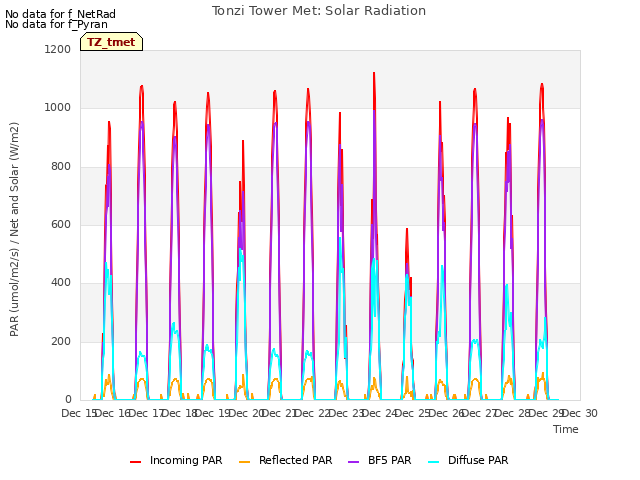Click the y-axis tick label 0

[x=68, y=400]
